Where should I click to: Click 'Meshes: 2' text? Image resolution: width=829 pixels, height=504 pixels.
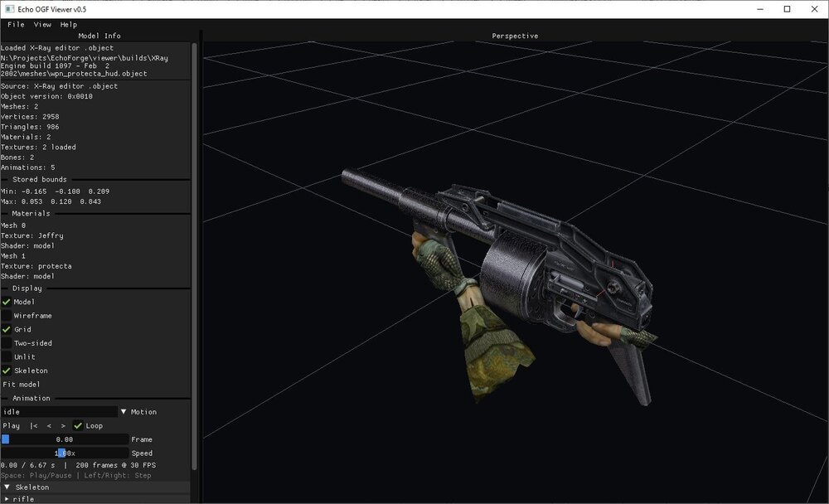pyautogui.click(x=20, y=107)
